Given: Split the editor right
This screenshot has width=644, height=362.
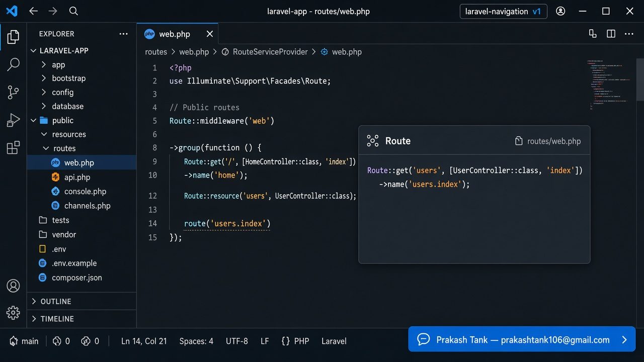Looking at the screenshot, I should (x=611, y=34).
